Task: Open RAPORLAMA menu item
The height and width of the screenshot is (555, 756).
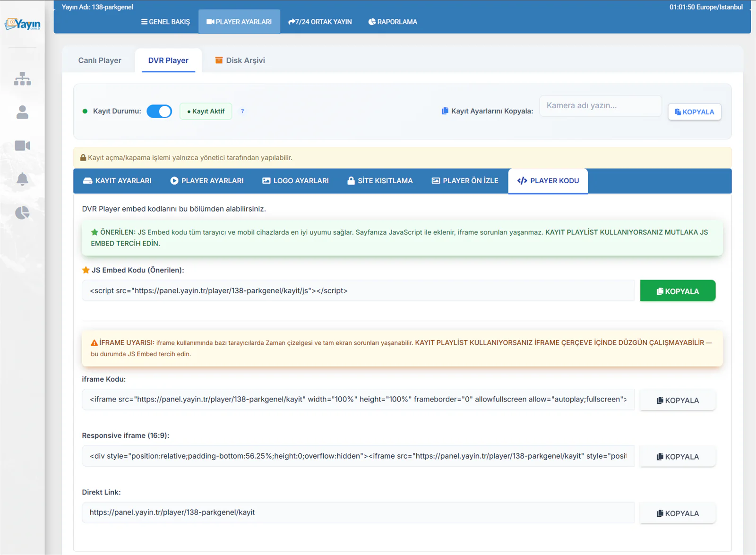Action: click(x=393, y=22)
